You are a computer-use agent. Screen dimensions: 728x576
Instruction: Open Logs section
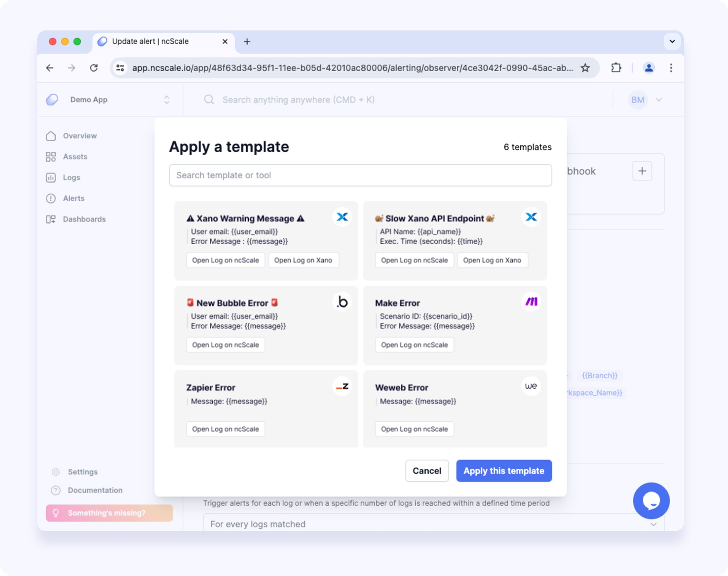71,177
